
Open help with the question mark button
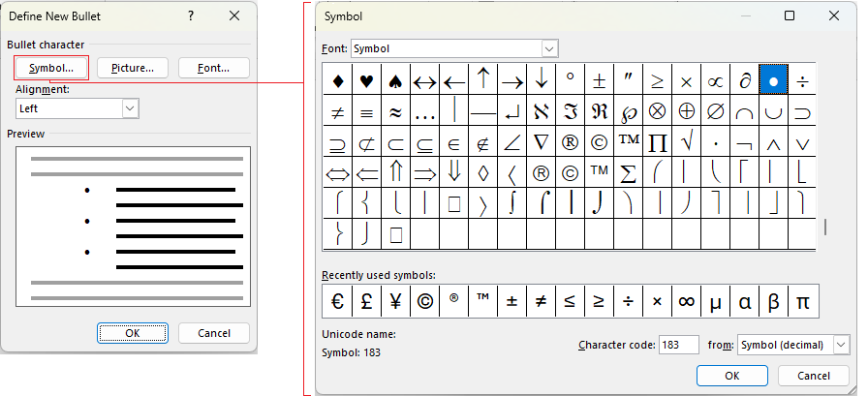point(191,16)
